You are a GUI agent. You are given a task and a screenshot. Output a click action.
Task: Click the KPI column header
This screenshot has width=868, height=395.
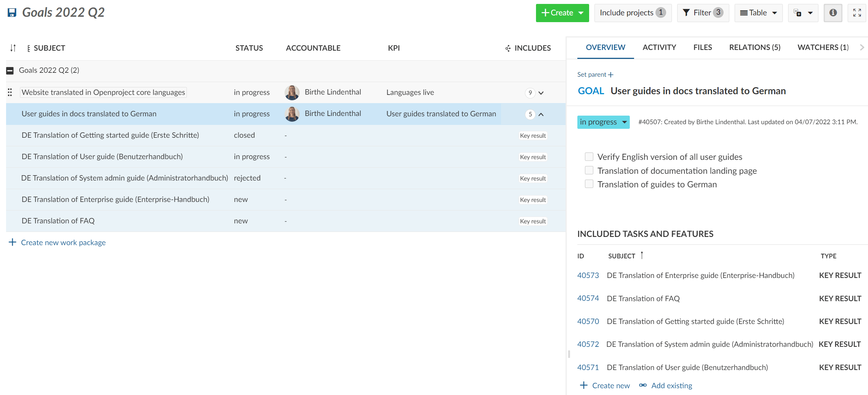394,48
